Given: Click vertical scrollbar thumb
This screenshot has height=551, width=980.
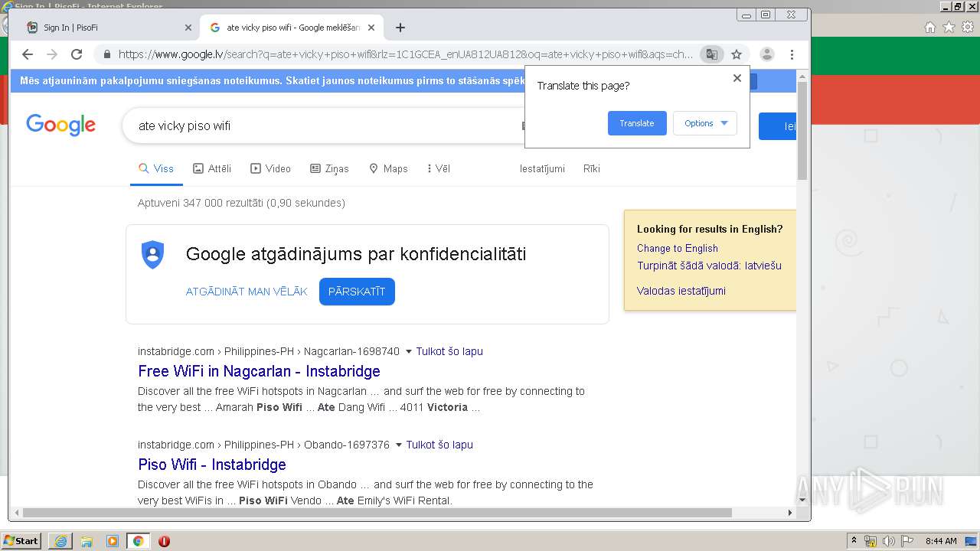Looking at the screenshot, I should point(802,131).
